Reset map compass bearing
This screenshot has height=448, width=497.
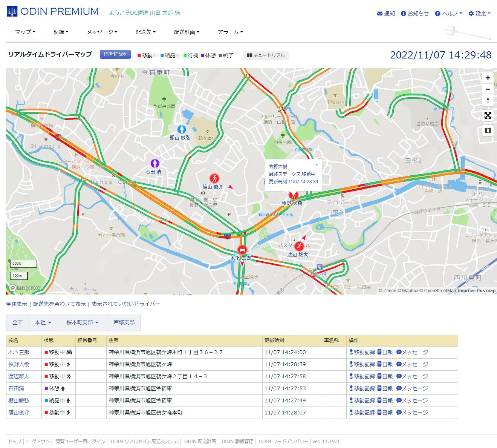(488, 101)
